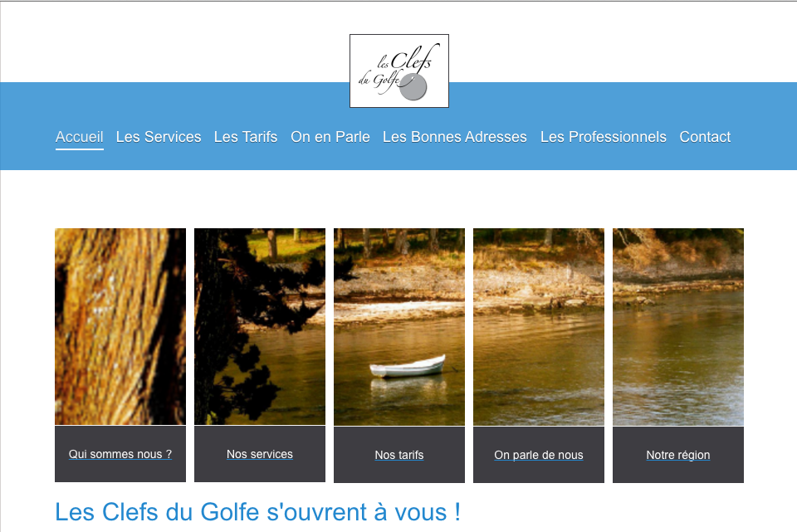797x532 pixels.
Task: Follow the Nos services link
Action: click(260, 454)
